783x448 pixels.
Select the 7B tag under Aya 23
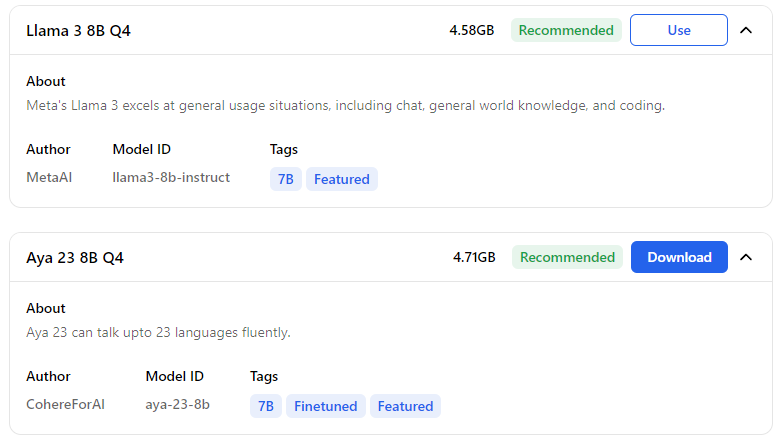pos(266,406)
